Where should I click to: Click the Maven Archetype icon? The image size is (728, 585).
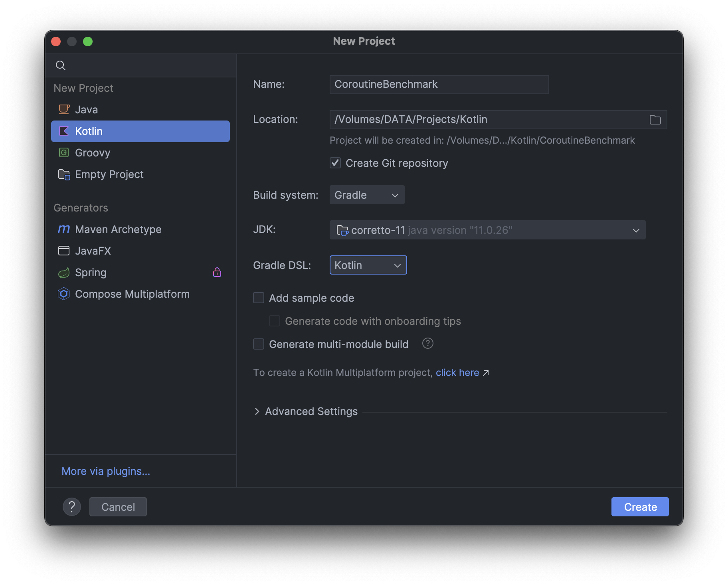(64, 229)
